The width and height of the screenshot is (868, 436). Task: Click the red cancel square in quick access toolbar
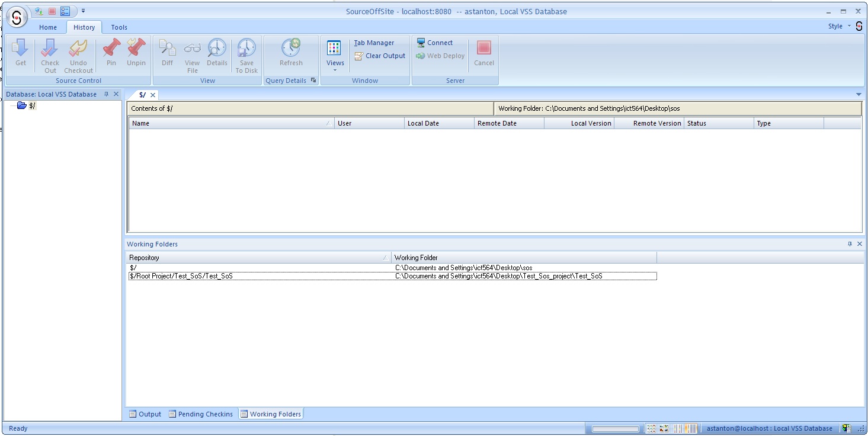tap(52, 11)
